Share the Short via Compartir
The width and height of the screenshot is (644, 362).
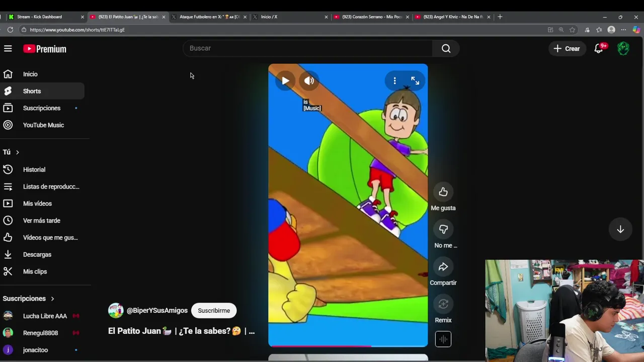(x=443, y=267)
